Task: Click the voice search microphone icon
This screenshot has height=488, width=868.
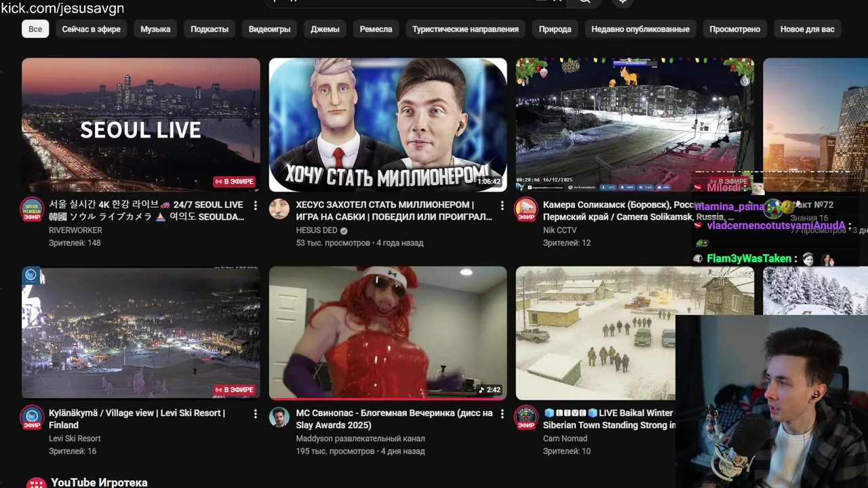Action: pos(623,2)
